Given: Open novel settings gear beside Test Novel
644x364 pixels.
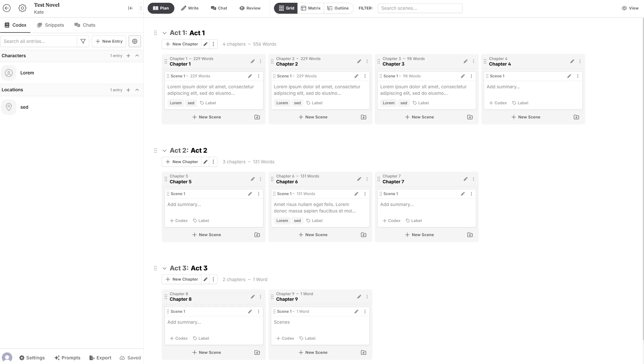Looking at the screenshot, I should [x=22, y=8].
